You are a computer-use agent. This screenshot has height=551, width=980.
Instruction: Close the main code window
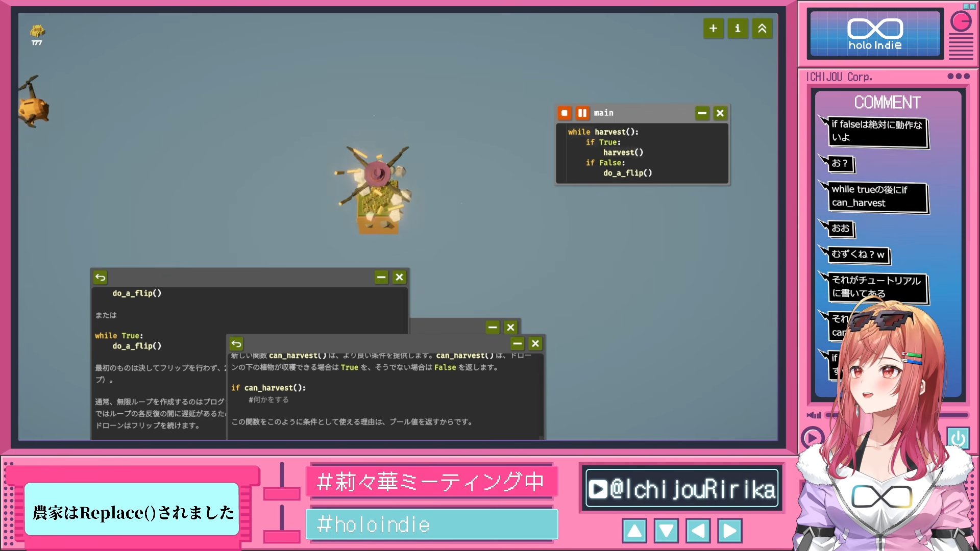(x=720, y=113)
